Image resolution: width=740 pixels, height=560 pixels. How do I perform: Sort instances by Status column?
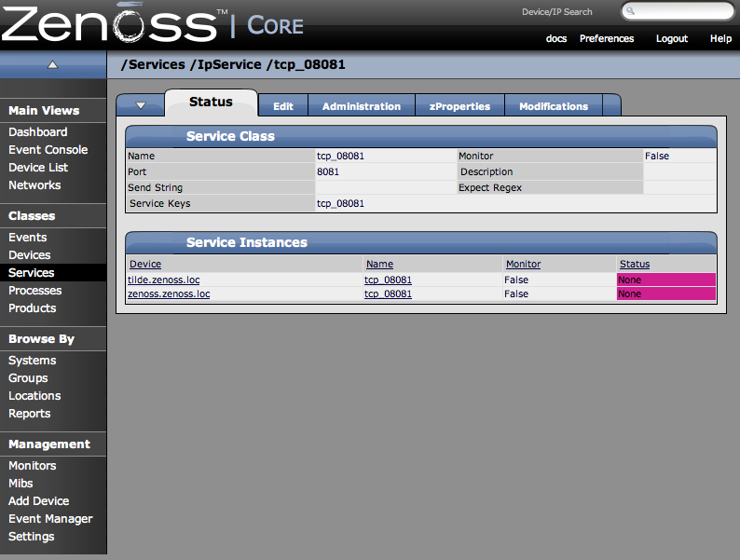[x=635, y=265]
